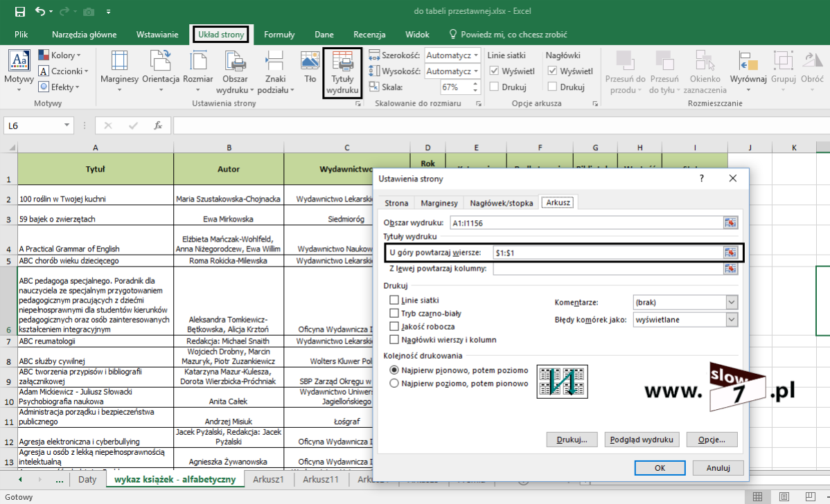The width and height of the screenshot is (830, 504).
Task: Click range picker for Obszar wydruku
Action: pyautogui.click(x=730, y=223)
